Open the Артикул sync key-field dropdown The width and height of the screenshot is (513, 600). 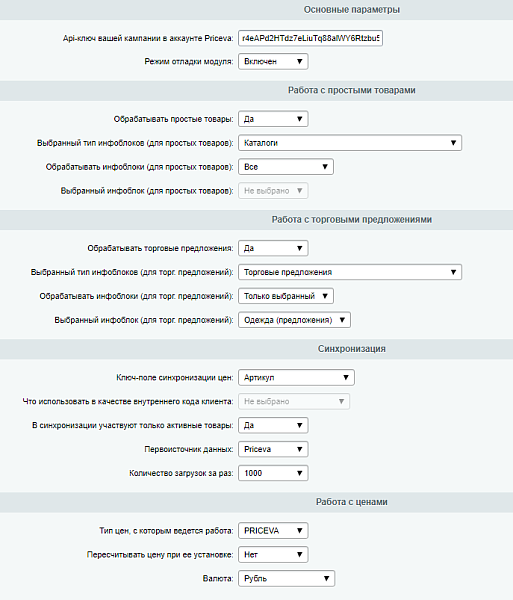pos(296,378)
